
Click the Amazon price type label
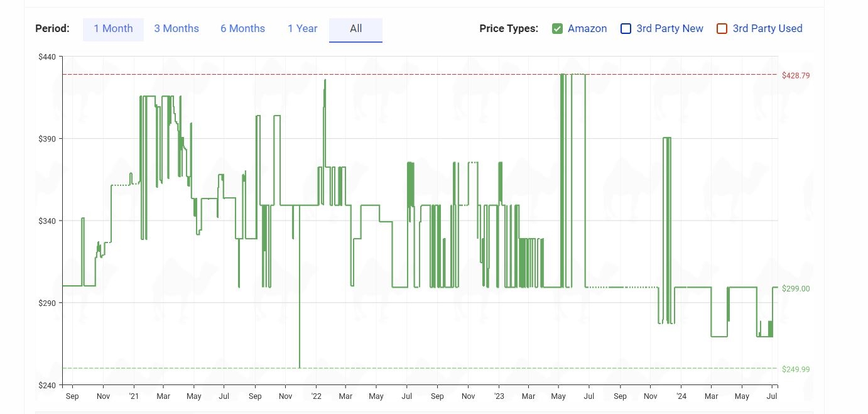pyautogui.click(x=587, y=29)
